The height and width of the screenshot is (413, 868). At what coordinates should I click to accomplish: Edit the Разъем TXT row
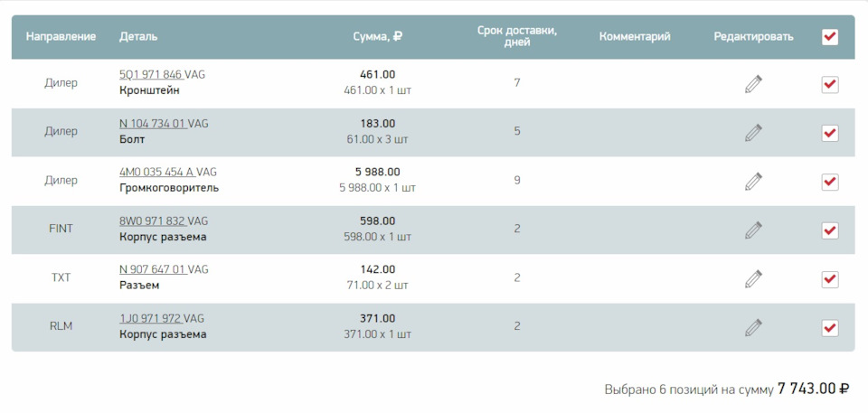[753, 279]
